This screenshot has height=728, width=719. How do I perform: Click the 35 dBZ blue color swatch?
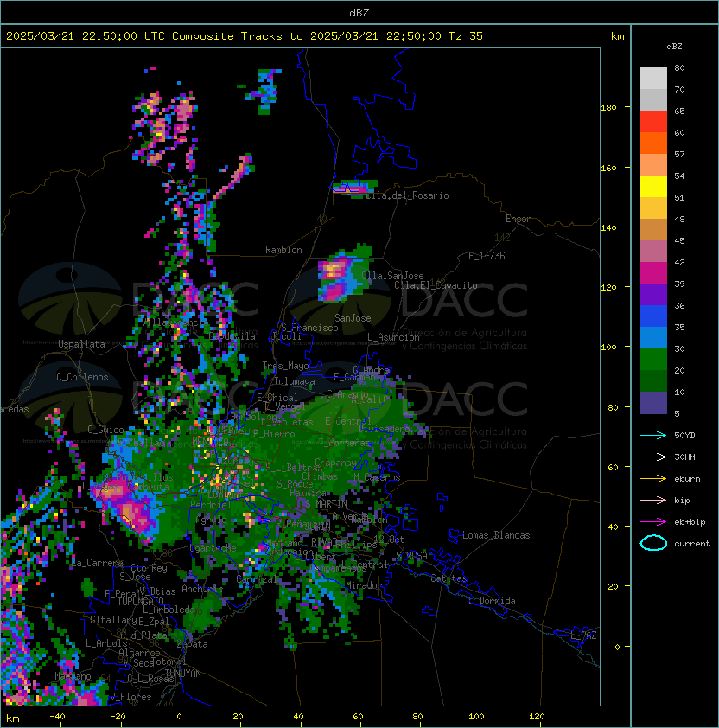pos(653,337)
